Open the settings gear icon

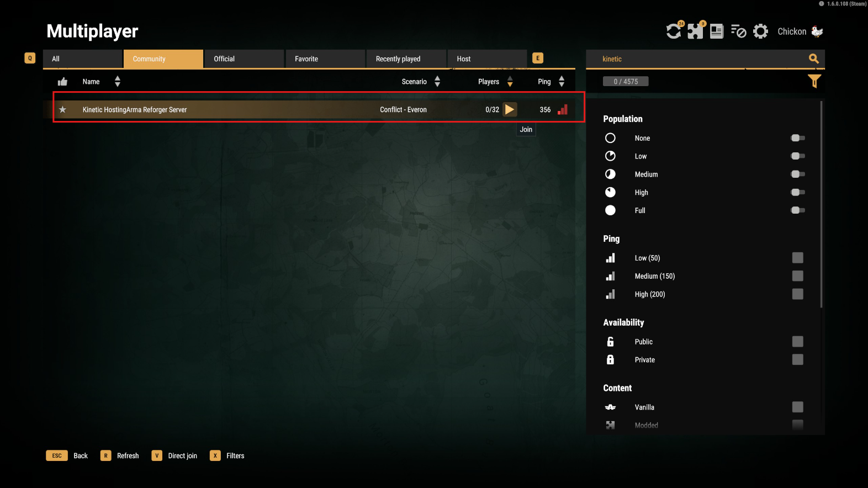coord(760,31)
